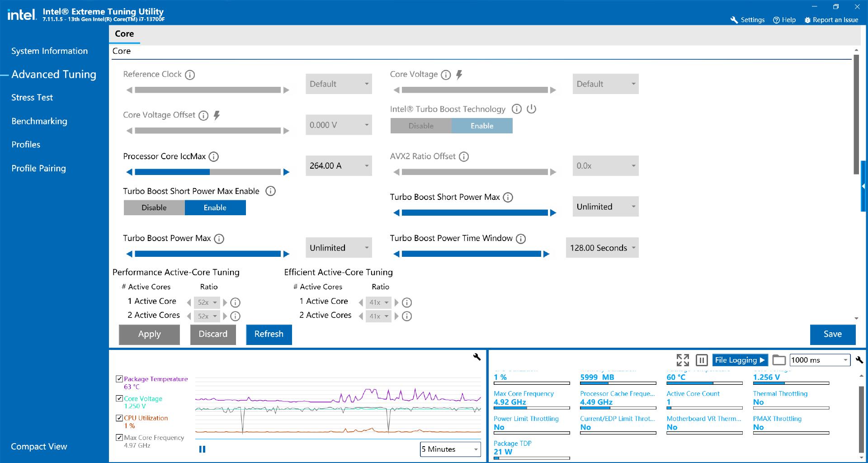The width and height of the screenshot is (868, 463).
Task: Go to the Benchmarking section
Action: click(39, 121)
